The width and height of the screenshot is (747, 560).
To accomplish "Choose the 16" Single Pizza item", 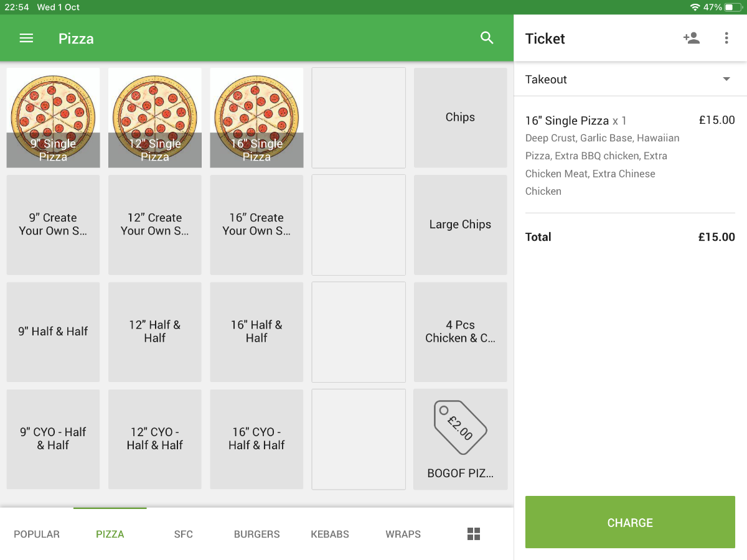I will (x=256, y=118).
